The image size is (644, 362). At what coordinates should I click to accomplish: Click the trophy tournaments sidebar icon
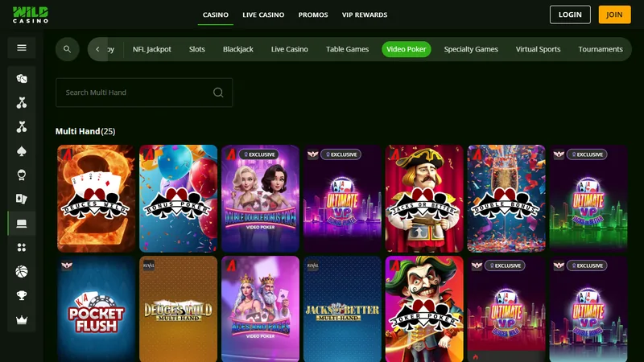(22, 295)
